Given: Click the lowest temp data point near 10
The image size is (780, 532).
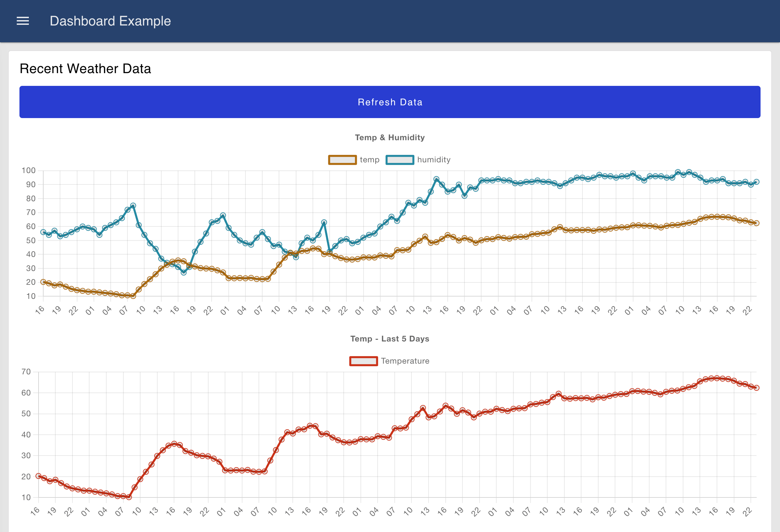Looking at the screenshot, I should click(132, 296).
